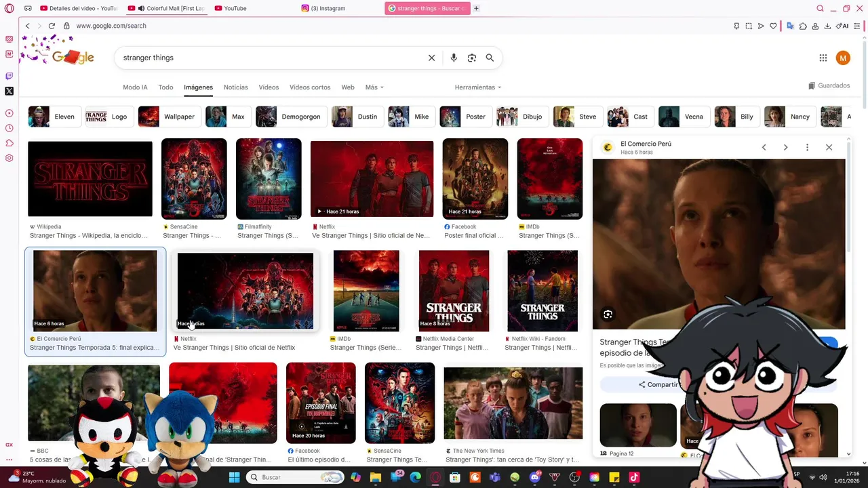Image resolution: width=868 pixels, height=488 pixels.
Task: Click Compartir share button in preview
Action: tap(658, 384)
